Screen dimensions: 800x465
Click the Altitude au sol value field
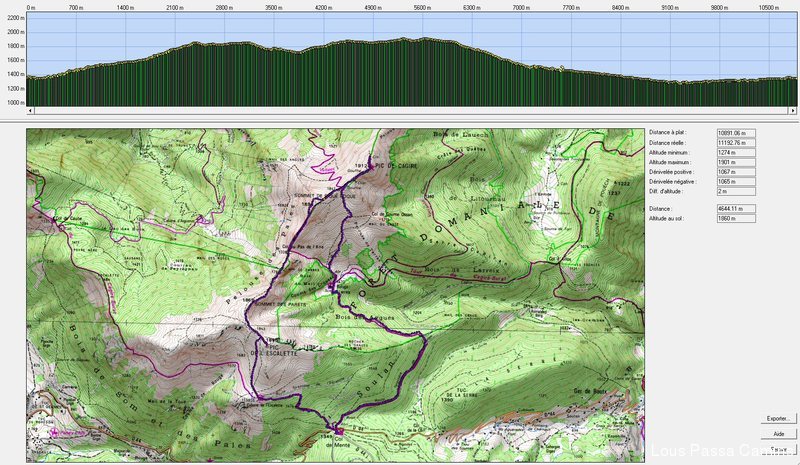tap(736, 217)
